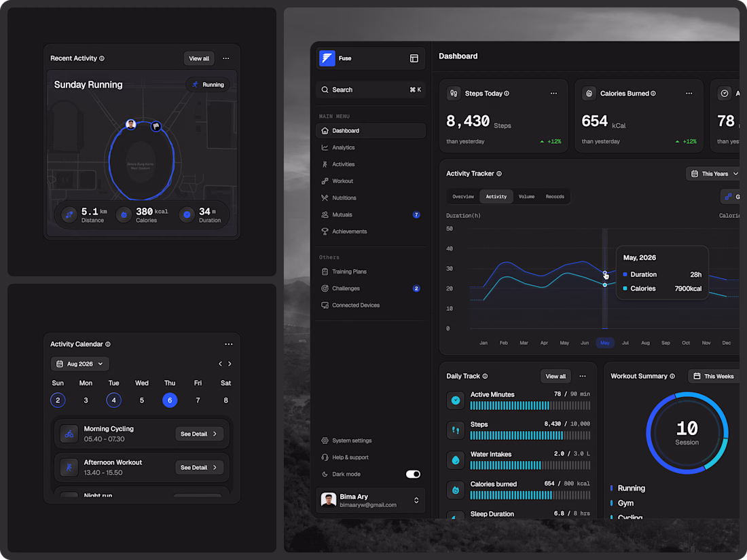Open the Analytics menu icon
The image size is (747, 560).
click(x=325, y=147)
